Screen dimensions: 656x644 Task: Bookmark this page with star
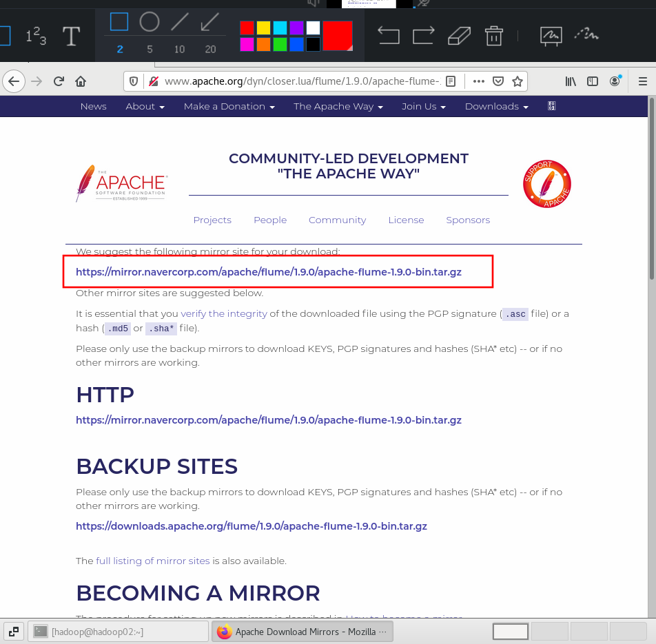[x=517, y=81]
